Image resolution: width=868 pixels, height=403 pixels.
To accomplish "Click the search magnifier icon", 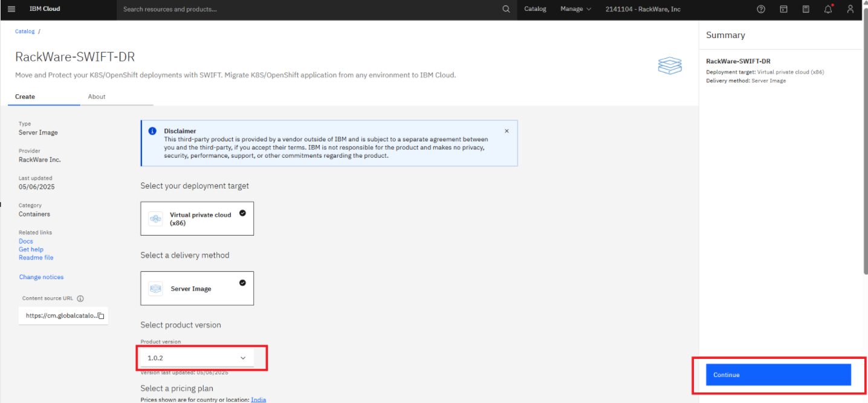I will click(x=507, y=9).
